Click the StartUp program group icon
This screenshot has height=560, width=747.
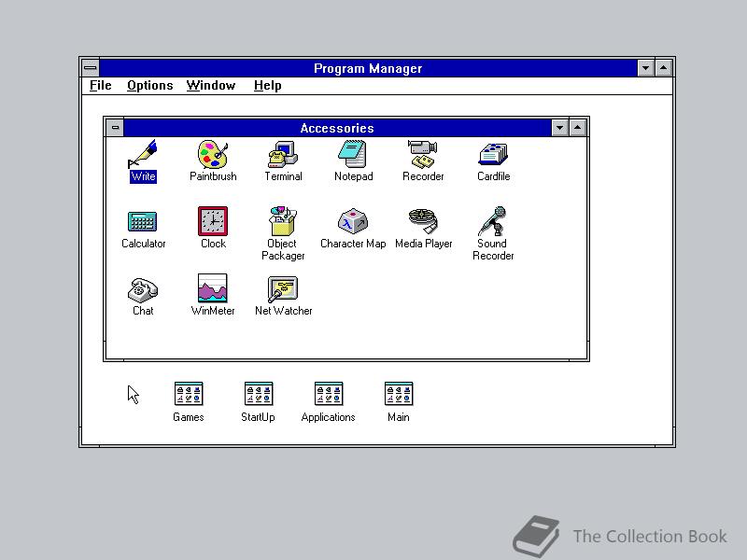(x=259, y=394)
